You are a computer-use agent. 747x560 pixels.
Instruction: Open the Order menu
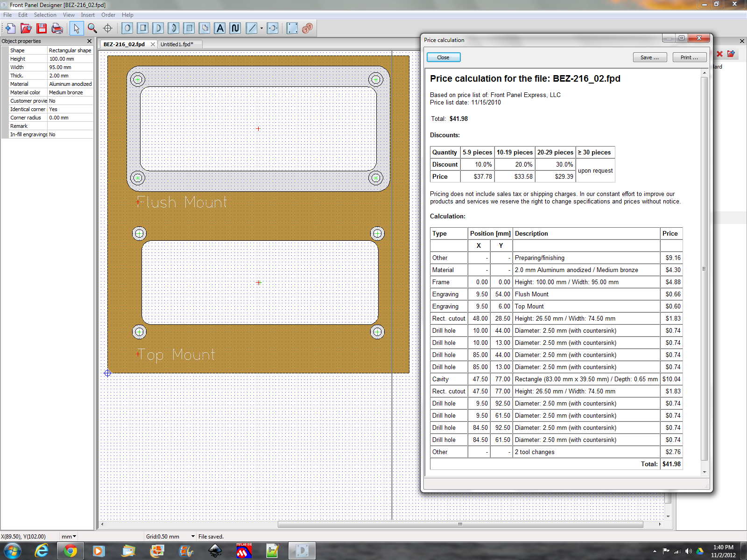click(x=108, y=15)
